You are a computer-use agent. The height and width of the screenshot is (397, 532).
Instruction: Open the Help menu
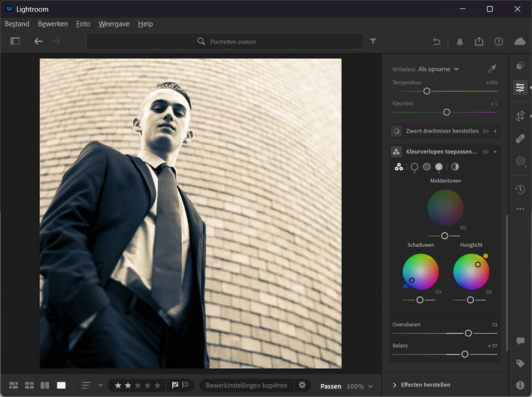[146, 24]
